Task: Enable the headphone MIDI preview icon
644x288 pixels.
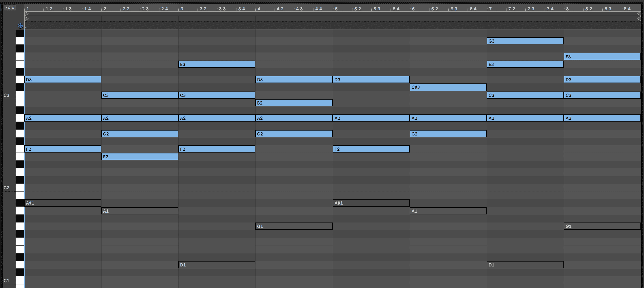Action: point(20,26)
